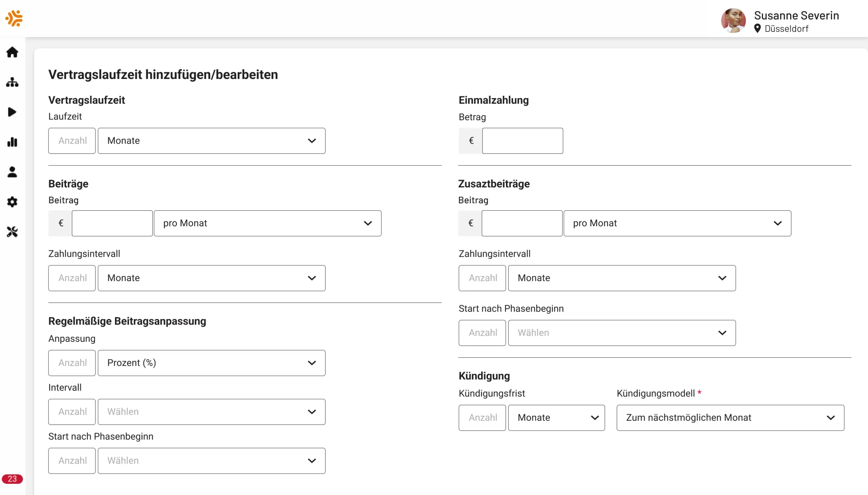Image resolution: width=868 pixels, height=495 pixels.
Task: Click the home icon in sidebar
Action: click(12, 52)
